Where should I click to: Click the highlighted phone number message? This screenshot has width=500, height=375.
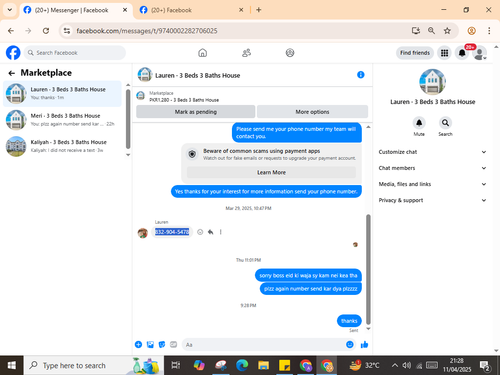172,232
